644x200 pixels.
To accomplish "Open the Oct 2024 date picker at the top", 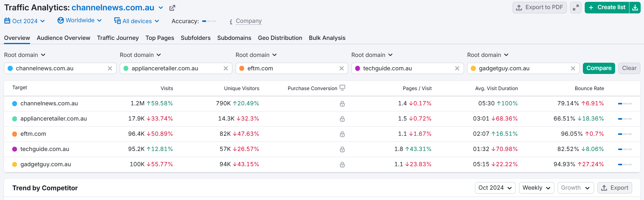I will click(x=25, y=21).
